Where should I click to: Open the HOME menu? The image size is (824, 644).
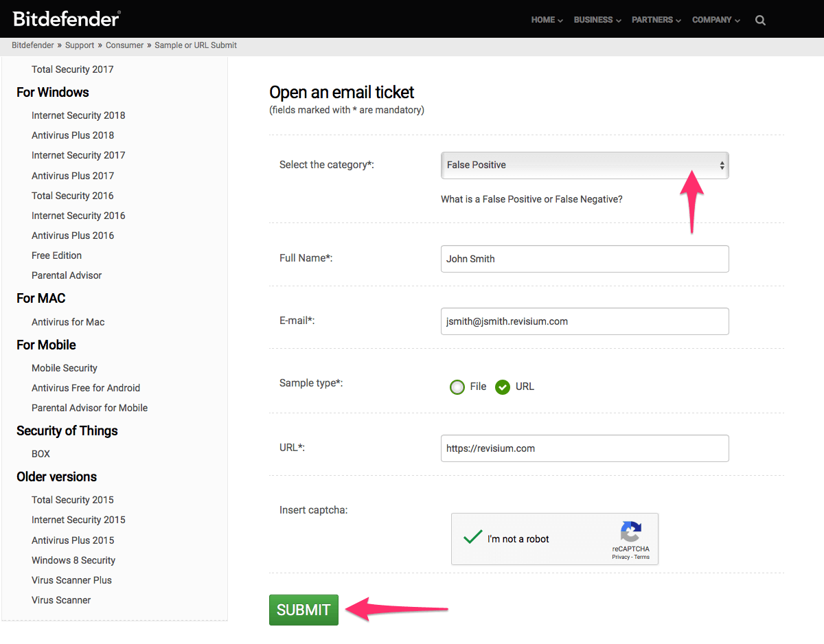click(547, 20)
